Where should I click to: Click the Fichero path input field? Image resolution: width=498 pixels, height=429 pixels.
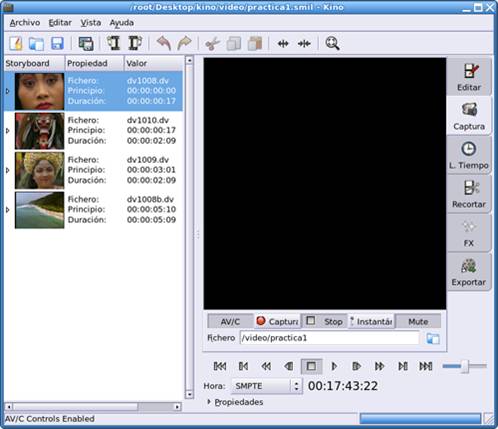tap(329, 338)
